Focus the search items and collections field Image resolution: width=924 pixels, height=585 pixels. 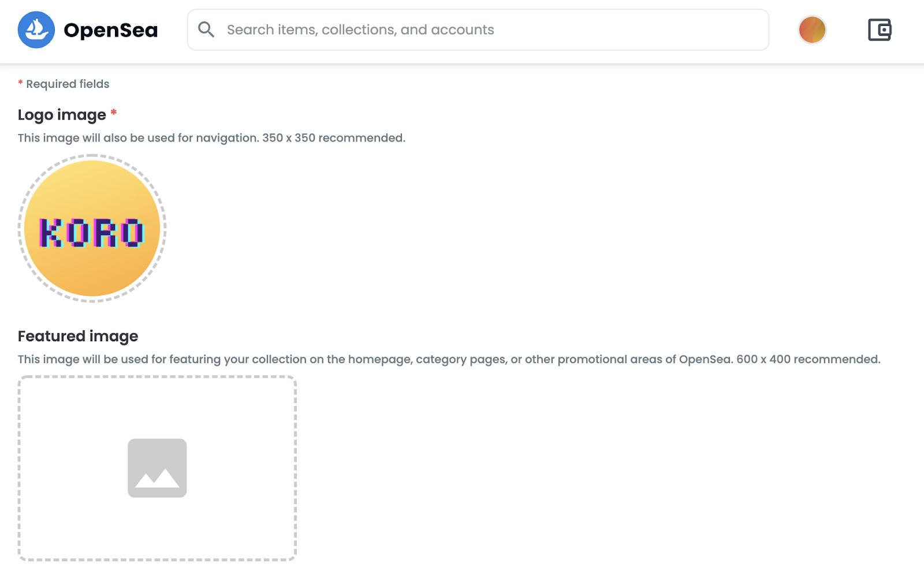(478, 29)
